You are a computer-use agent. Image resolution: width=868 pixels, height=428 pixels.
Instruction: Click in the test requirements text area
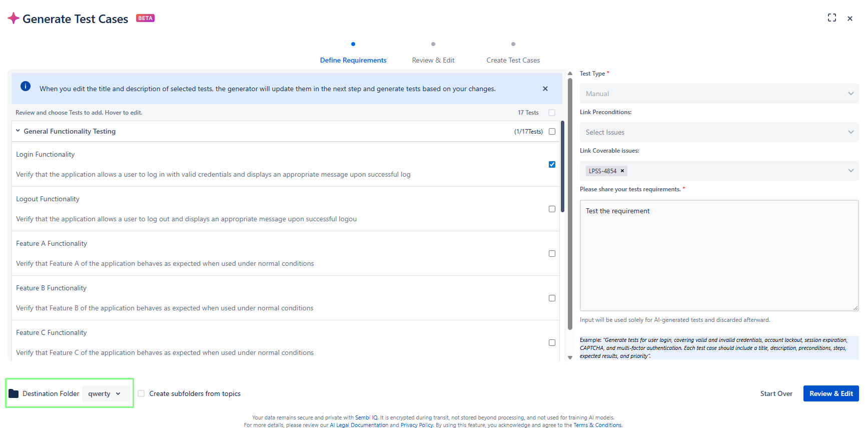click(x=718, y=255)
